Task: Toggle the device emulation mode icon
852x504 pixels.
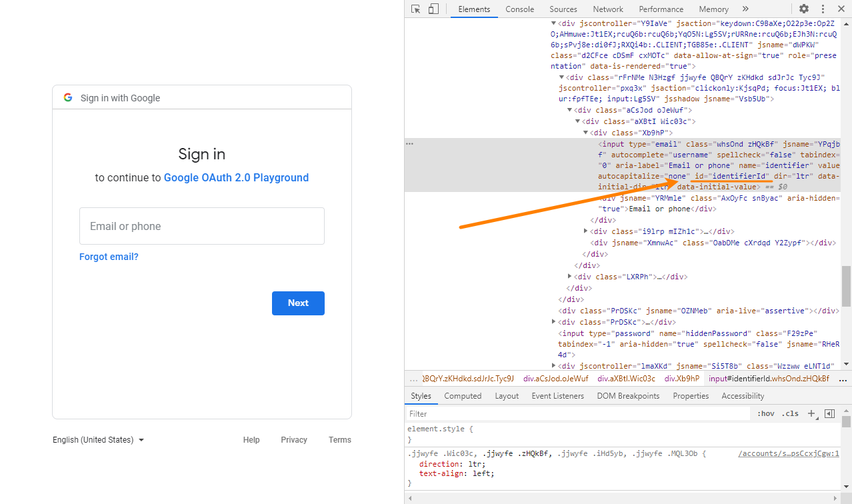Action: point(434,9)
